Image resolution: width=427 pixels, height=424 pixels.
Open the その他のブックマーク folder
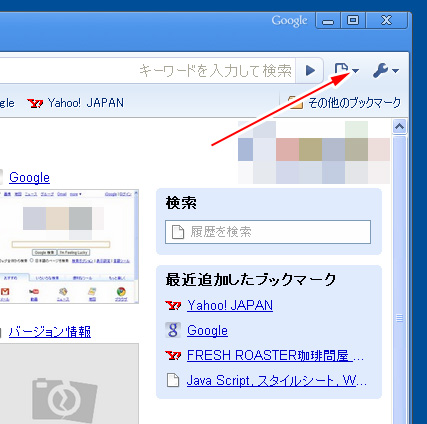[344, 103]
